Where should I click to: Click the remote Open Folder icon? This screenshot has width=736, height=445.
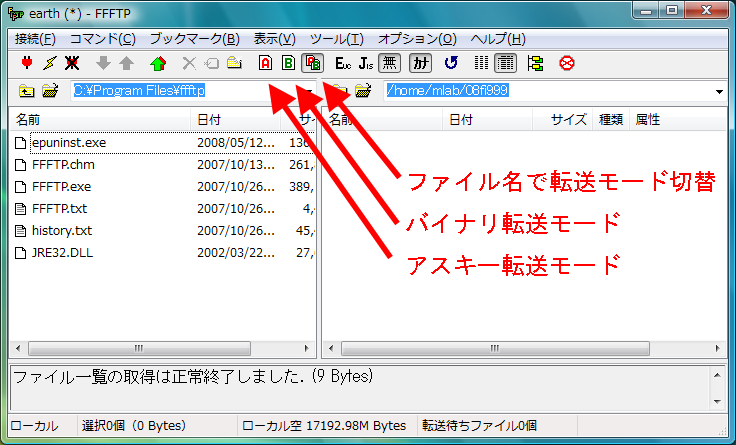(363, 91)
